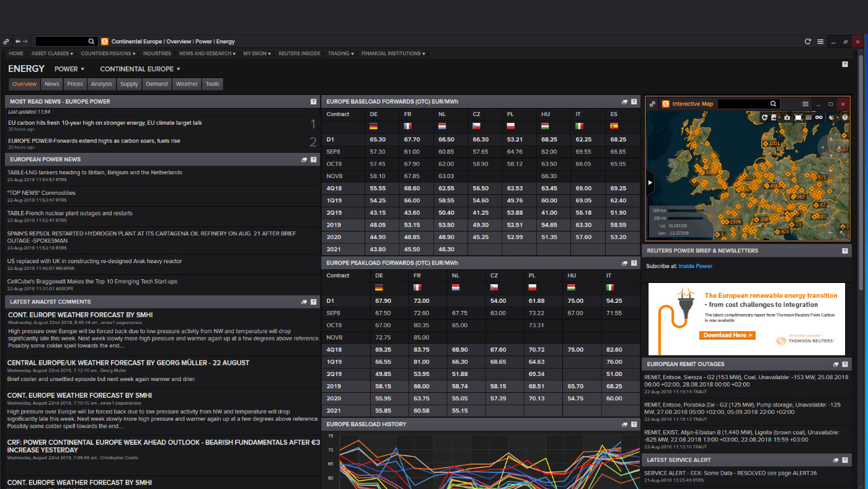Open the Continental Europe region dropdown
Screen dimensions: 868x489
pyautogui.click(x=140, y=69)
